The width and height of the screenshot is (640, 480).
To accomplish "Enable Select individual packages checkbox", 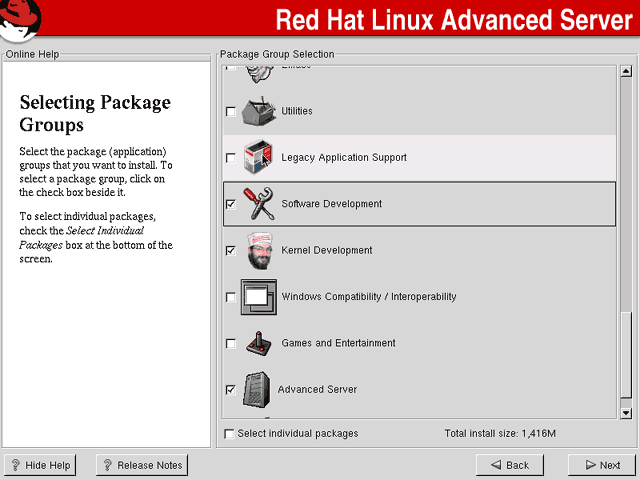I will tap(229, 433).
